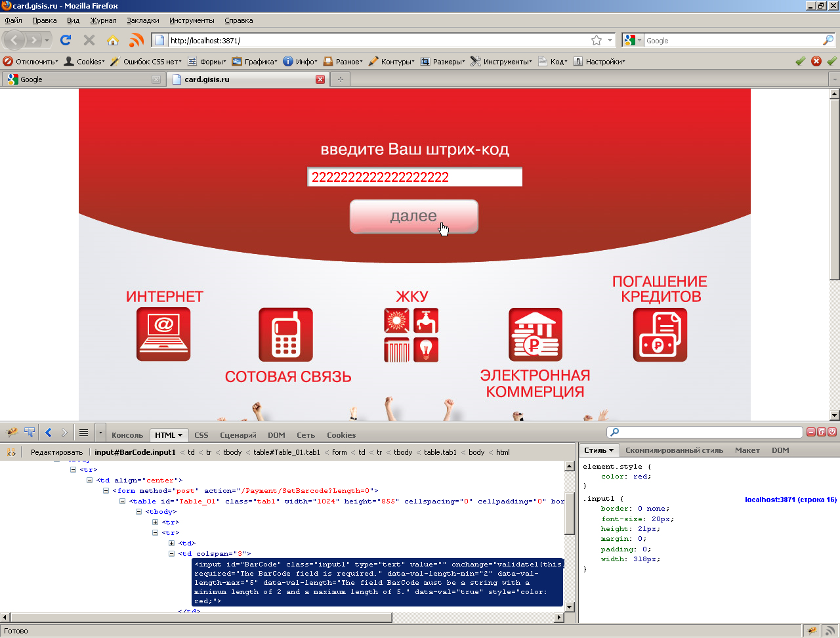Open the Формы dropdown
This screenshot has height=638, width=840.
(x=207, y=61)
